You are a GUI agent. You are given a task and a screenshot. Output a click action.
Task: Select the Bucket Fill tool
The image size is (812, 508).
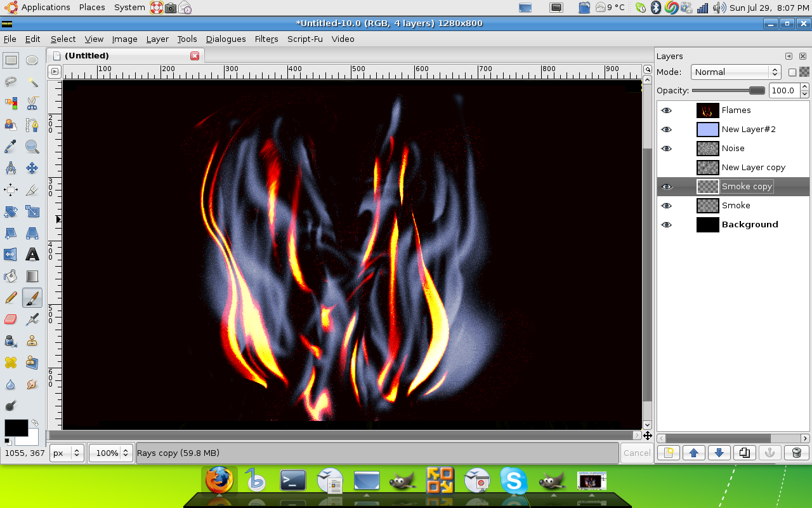tap(11, 276)
